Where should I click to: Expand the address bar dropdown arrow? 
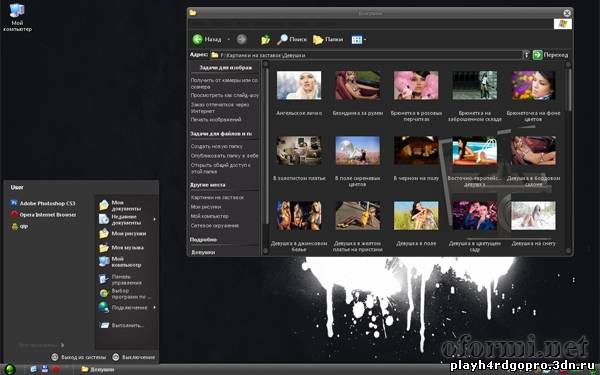click(x=526, y=55)
